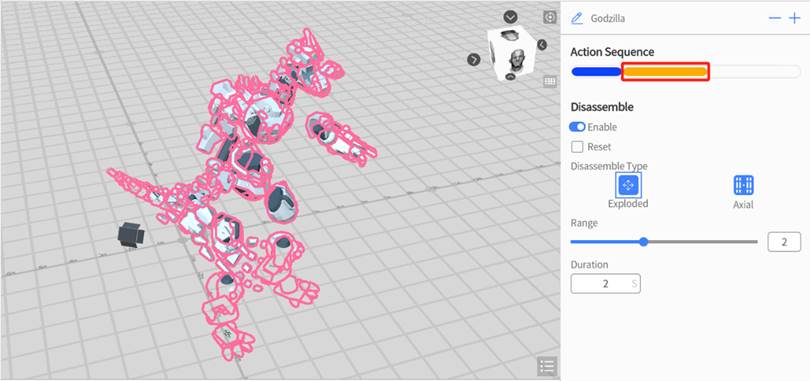Click the top face of the view cube
The image size is (810, 381).
coord(510,36)
